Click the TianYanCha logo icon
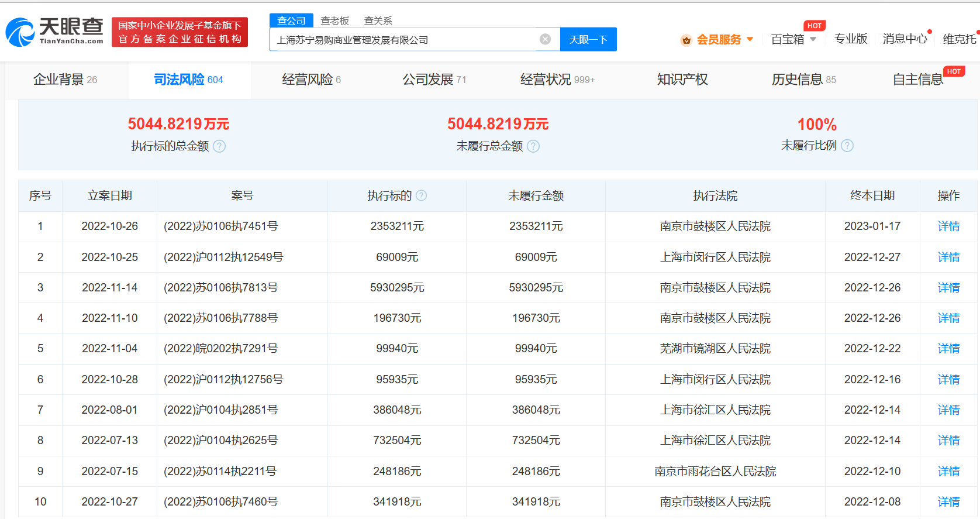Viewport: 980px width, 519px height. 20,32
